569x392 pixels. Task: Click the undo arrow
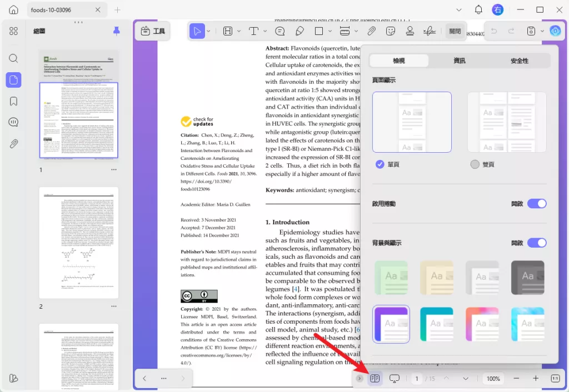click(x=494, y=31)
